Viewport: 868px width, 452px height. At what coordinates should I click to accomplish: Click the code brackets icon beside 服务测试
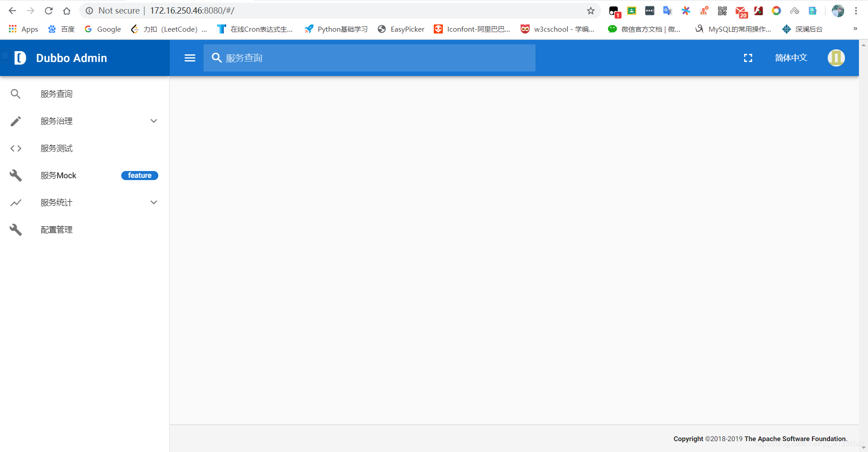point(16,148)
